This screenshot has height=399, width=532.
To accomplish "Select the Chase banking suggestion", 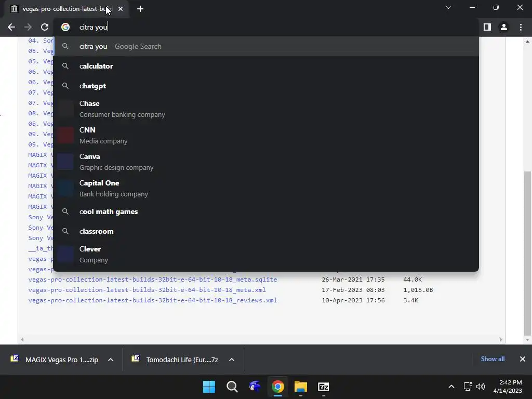I will click(266, 109).
